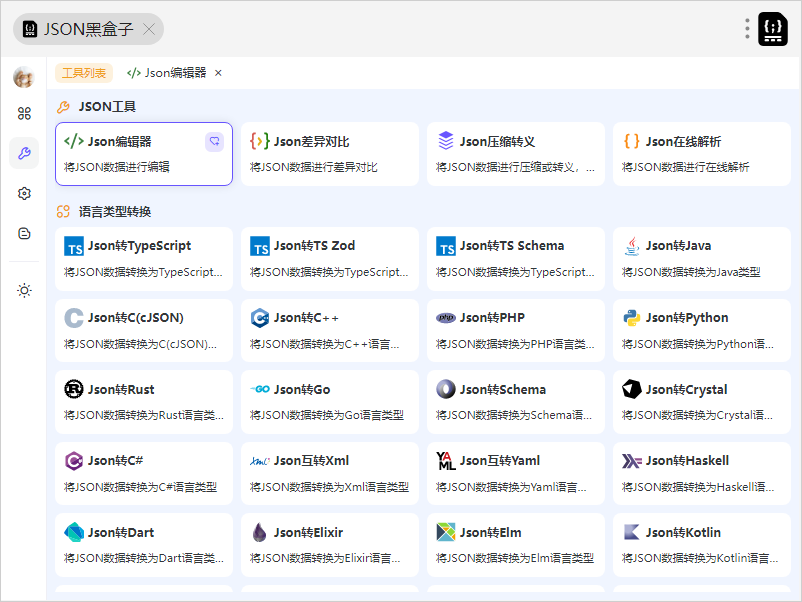The width and height of the screenshot is (802, 602).
Task: Open the four-circle apps icon in sidebar
Action: click(24, 113)
